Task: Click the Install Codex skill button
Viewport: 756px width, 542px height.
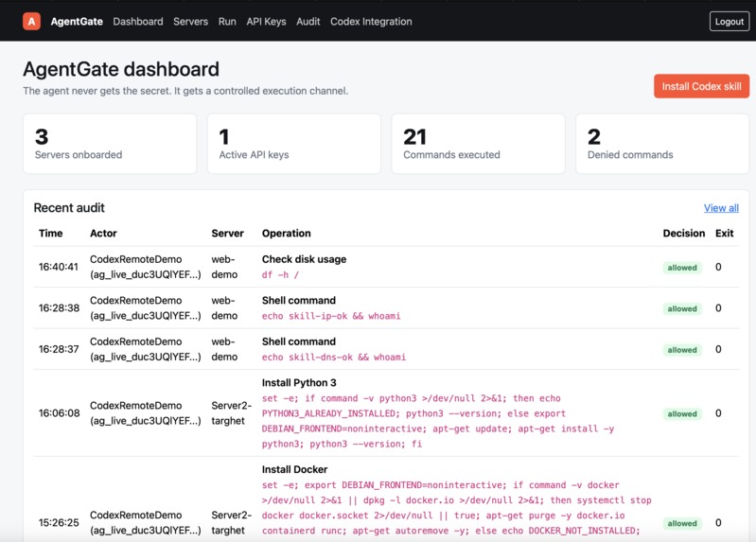Action: 701,86
